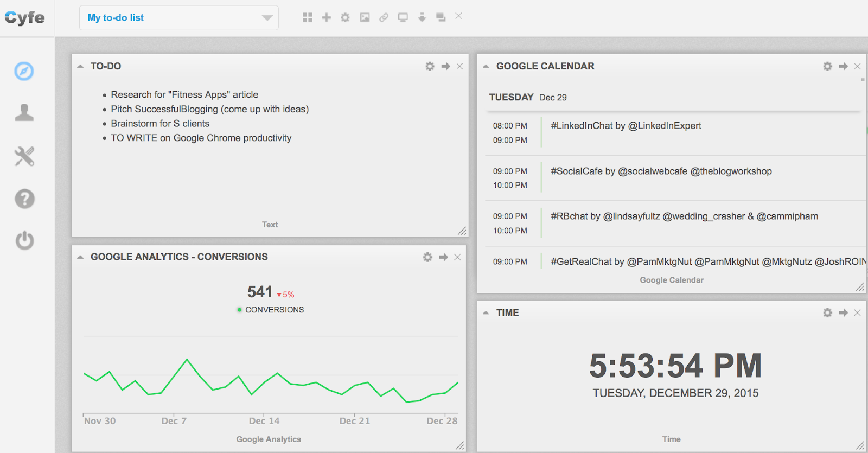Click the Dec 14 axis label
Screen dimensions: 868x453
[x=264, y=421]
